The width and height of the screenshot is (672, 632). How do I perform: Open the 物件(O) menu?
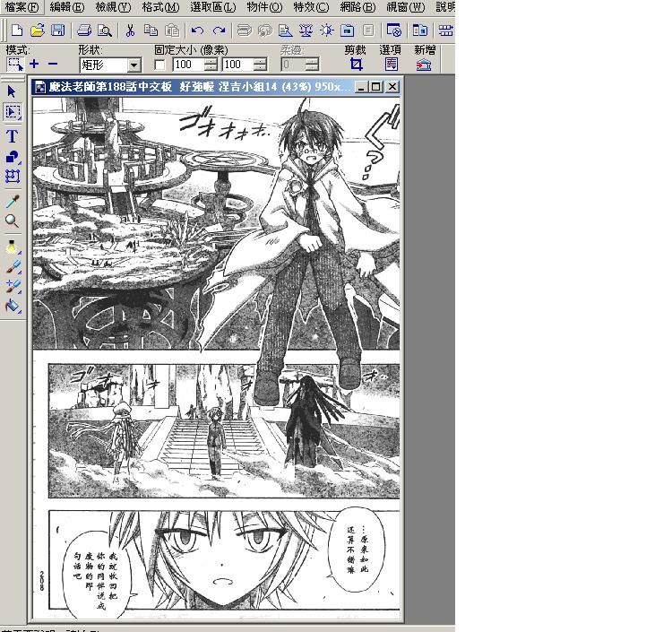[265, 7]
